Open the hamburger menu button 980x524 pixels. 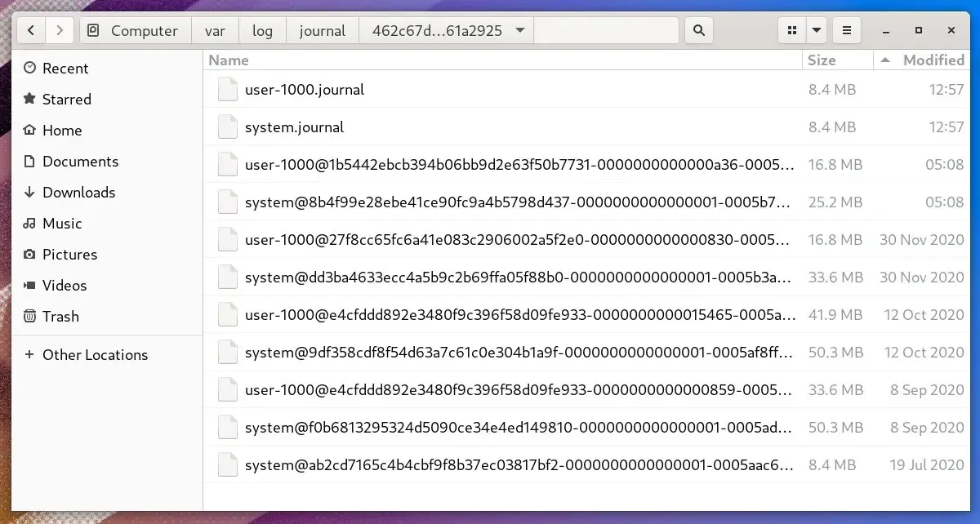click(847, 31)
